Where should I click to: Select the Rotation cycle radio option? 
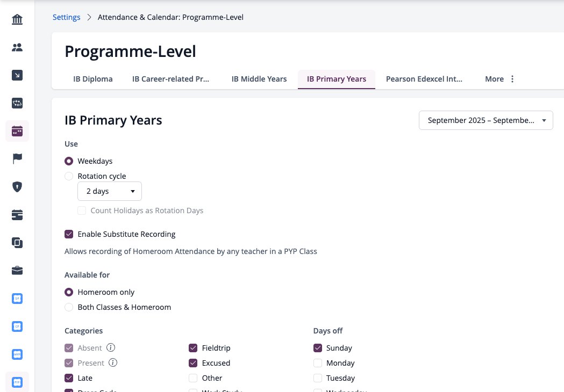pos(69,176)
